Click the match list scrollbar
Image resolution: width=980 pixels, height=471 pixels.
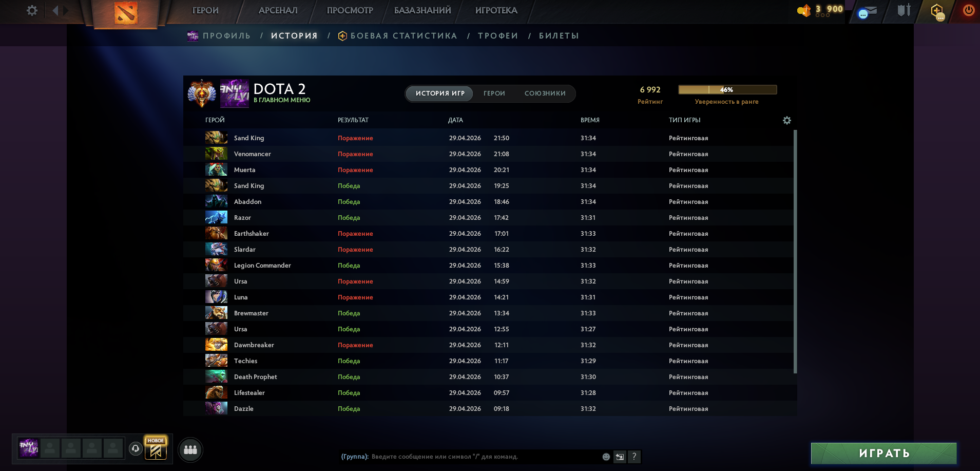click(795, 252)
